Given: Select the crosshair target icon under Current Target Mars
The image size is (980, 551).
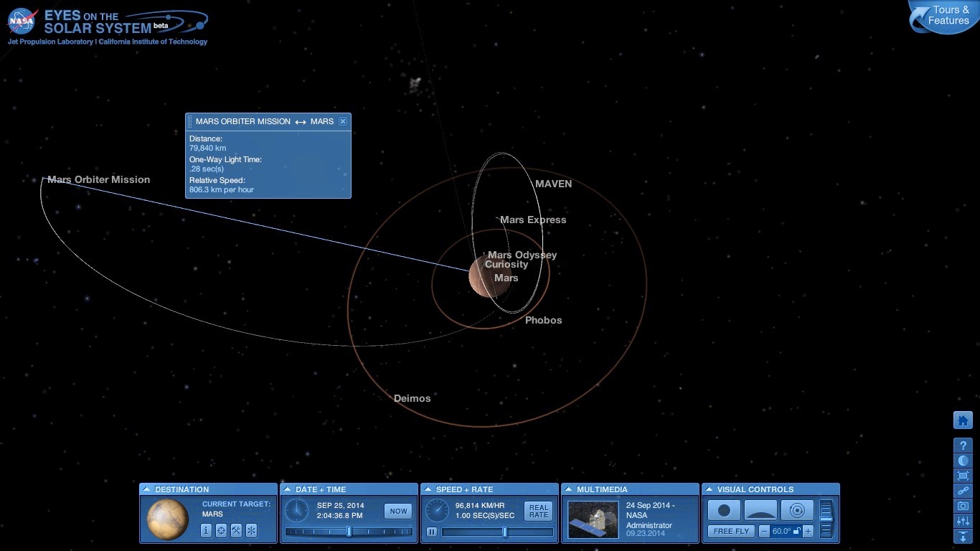Looking at the screenshot, I should (x=221, y=531).
